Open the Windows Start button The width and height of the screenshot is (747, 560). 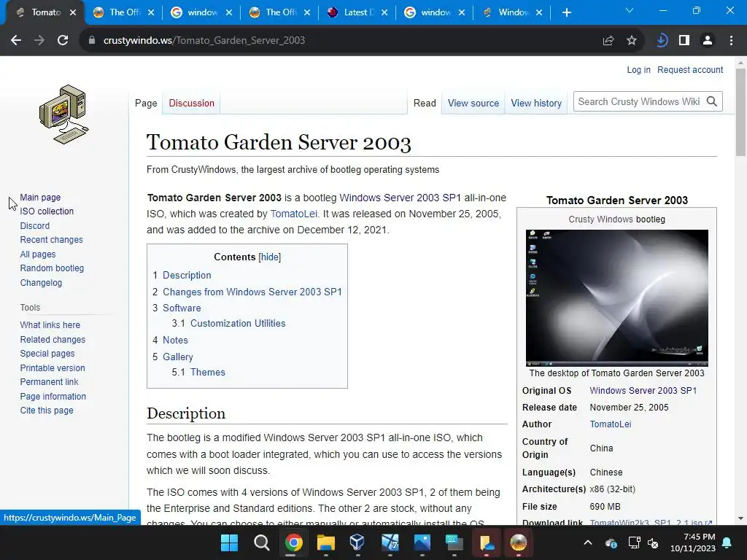click(229, 542)
